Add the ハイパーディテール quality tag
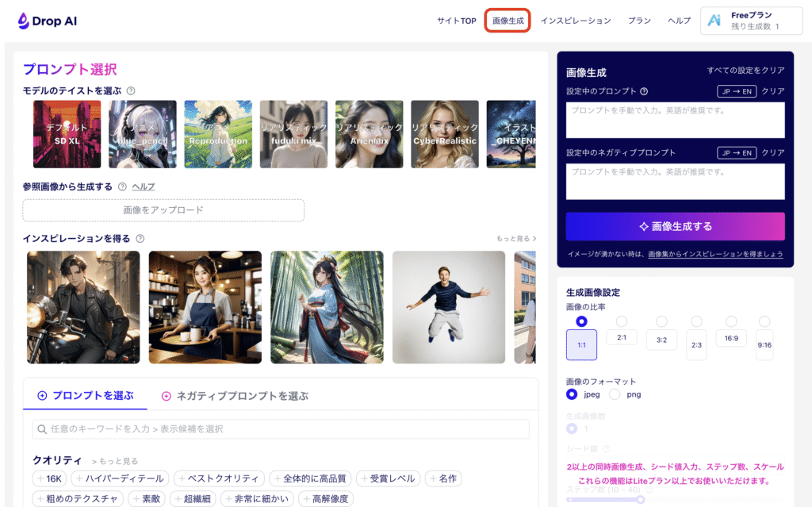This screenshot has width=812, height=507. pyautogui.click(x=121, y=478)
